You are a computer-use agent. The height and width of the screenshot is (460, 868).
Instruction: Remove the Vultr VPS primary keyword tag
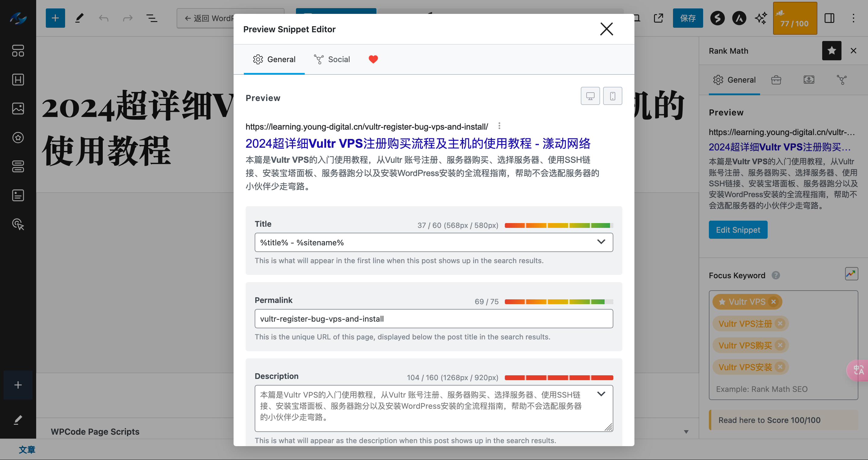[774, 302]
